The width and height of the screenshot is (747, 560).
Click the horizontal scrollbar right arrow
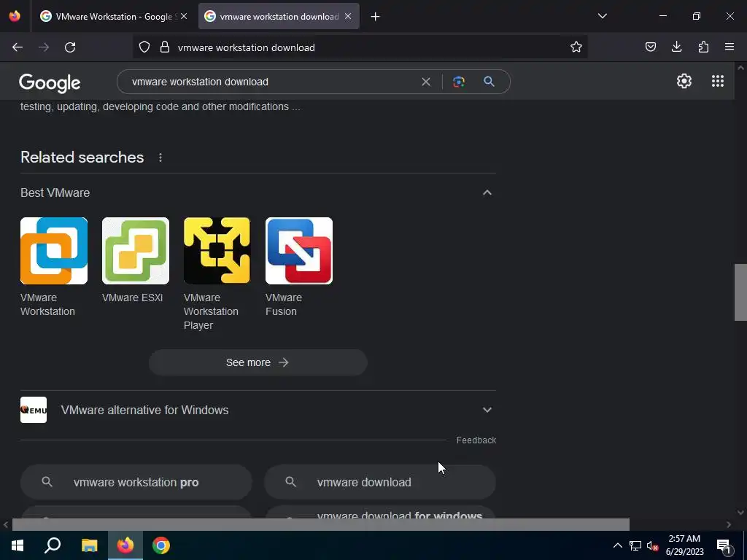729,525
